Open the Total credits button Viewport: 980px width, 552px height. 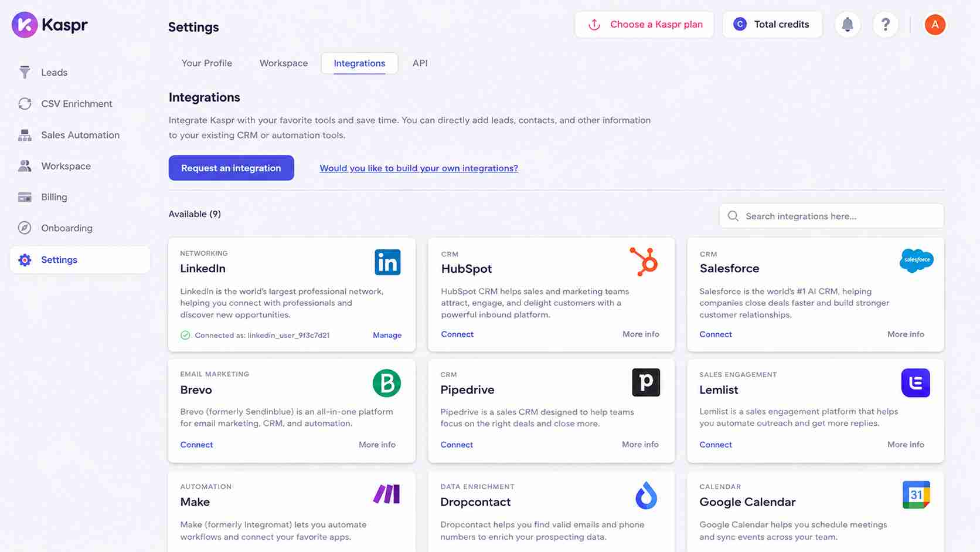[772, 25]
